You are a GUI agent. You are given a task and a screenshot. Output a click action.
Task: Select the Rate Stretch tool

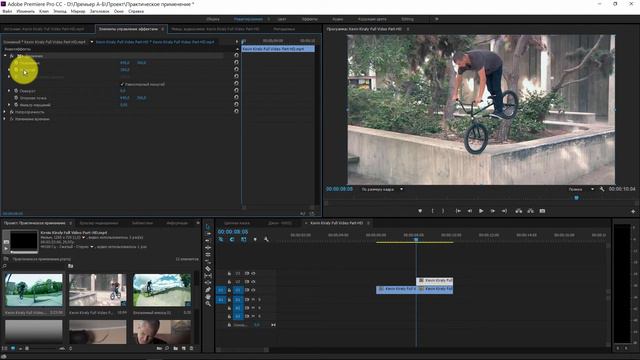[208, 262]
